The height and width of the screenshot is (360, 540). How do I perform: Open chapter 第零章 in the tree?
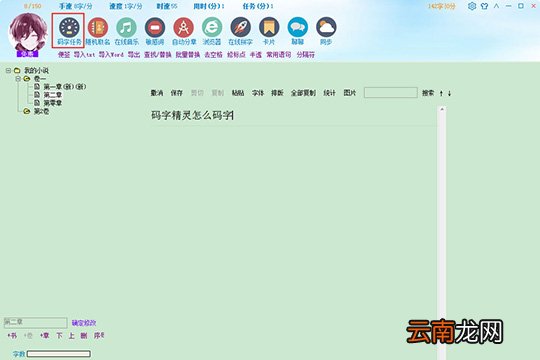tap(53, 103)
